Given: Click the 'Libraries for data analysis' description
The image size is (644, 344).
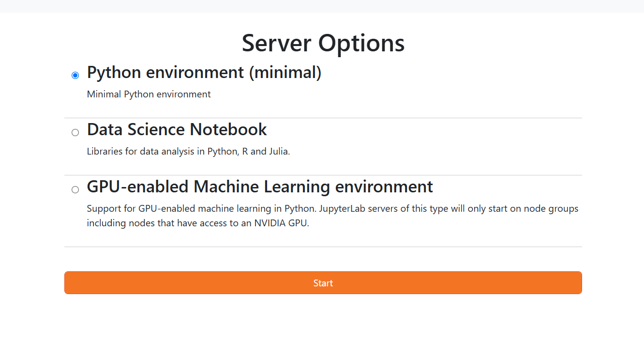Looking at the screenshot, I should pyautogui.click(x=188, y=151).
